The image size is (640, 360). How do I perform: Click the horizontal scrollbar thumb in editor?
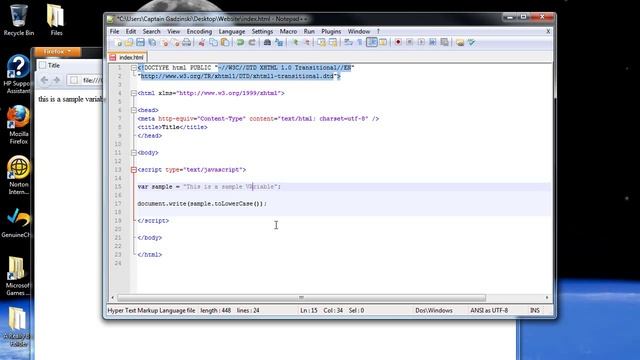pos(302,298)
